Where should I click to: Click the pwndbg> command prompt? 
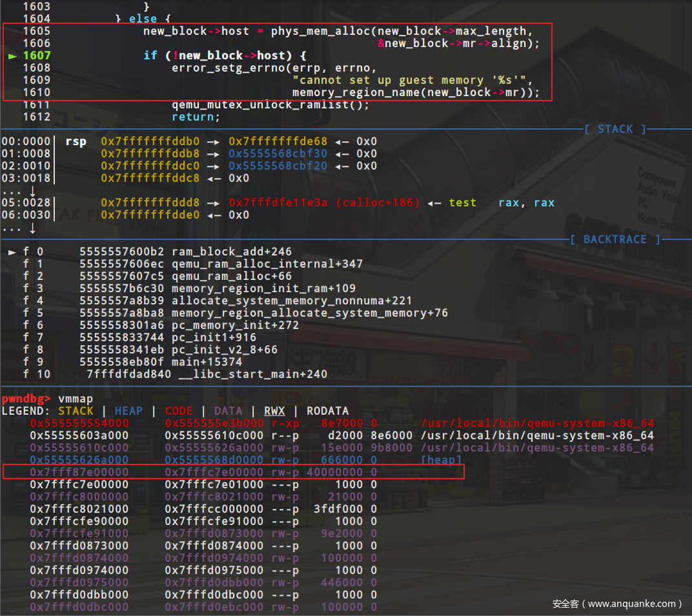coord(26,398)
